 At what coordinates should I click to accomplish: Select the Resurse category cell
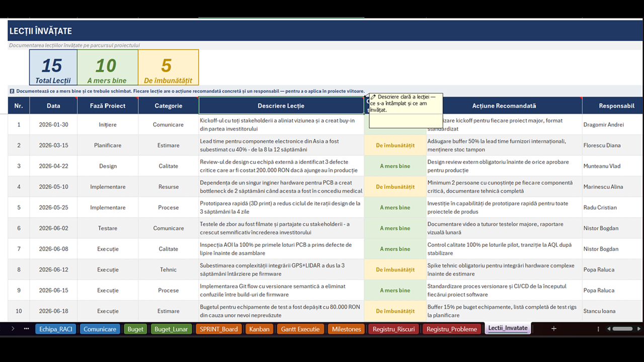point(169,187)
